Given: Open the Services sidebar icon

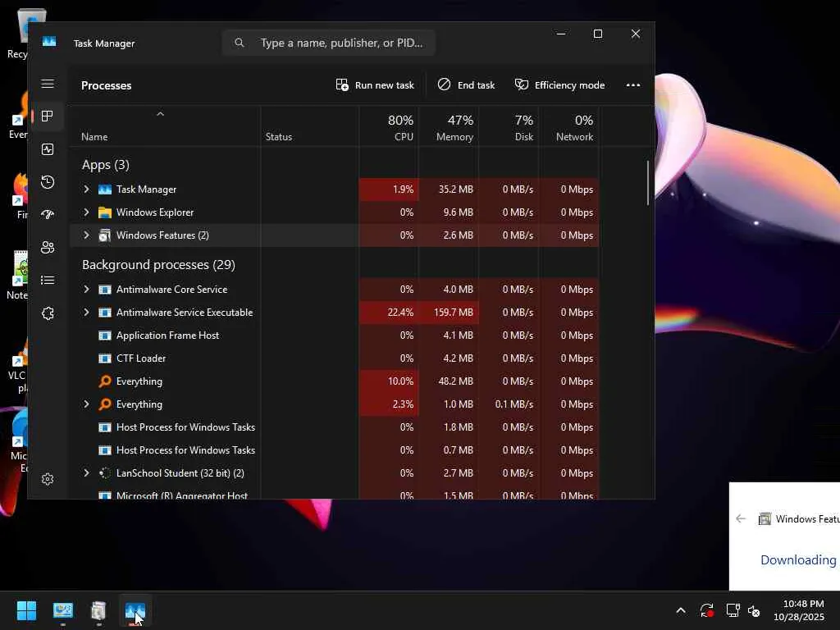Looking at the screenshot, I should pyautogui.click(x=48, y=313).
